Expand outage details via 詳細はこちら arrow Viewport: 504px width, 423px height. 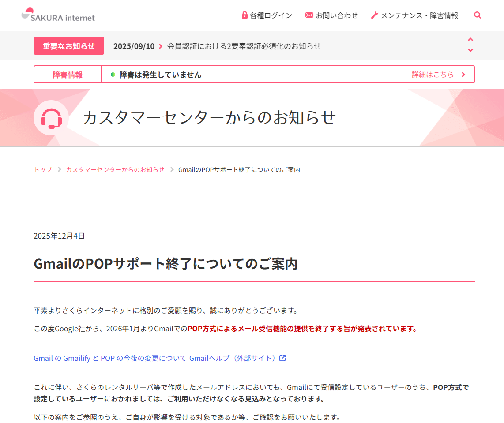[x=463, y=75]
